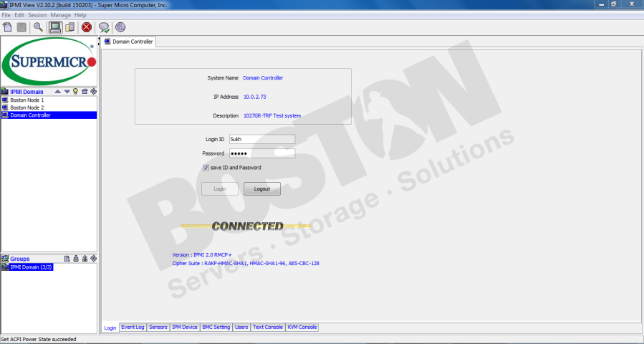Click the Groups header icon
The width and height of the screenshot is (644, 344).
(5, 259)
